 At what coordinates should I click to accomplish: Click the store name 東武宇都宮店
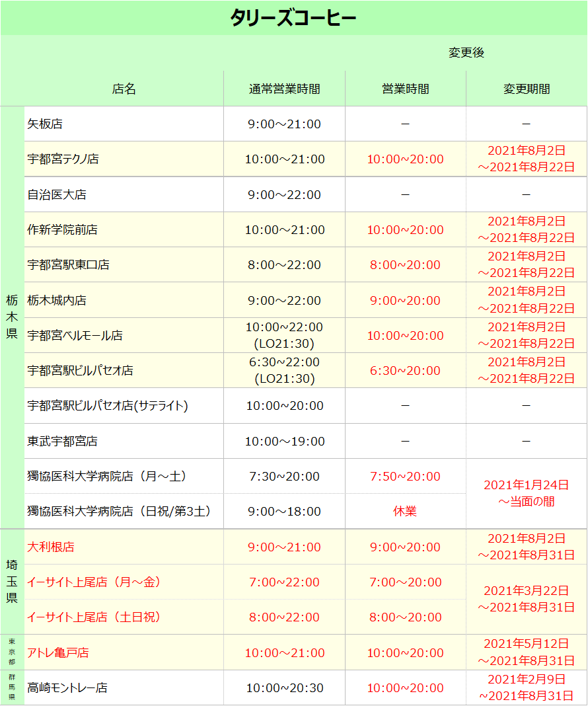click(63, 442)
